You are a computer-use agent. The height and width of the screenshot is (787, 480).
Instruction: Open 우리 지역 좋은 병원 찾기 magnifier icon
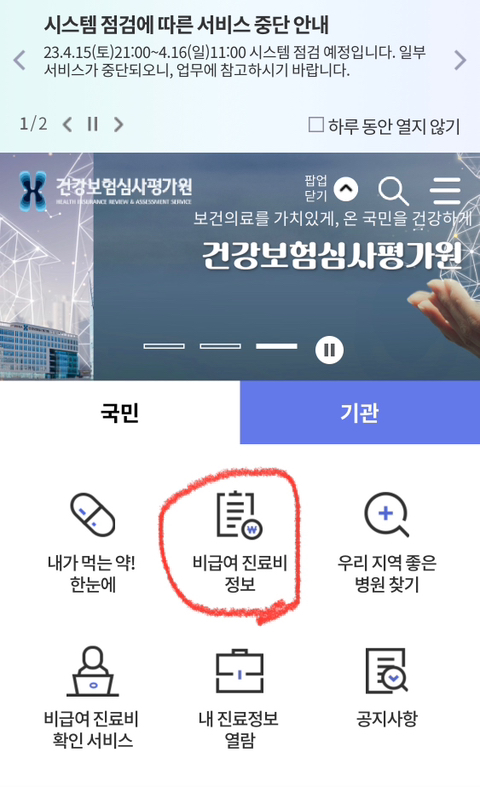click(387, 515)
